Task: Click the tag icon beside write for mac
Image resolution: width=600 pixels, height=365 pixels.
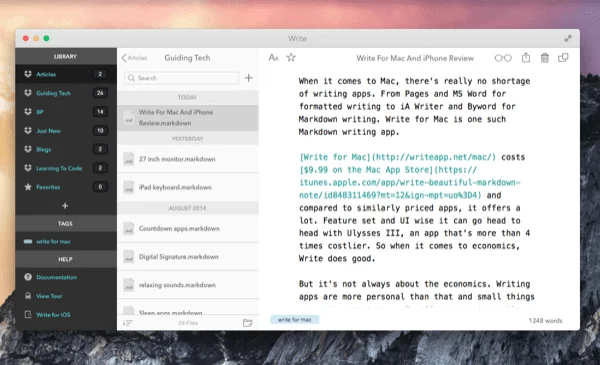Action: [x=28, y=241]
